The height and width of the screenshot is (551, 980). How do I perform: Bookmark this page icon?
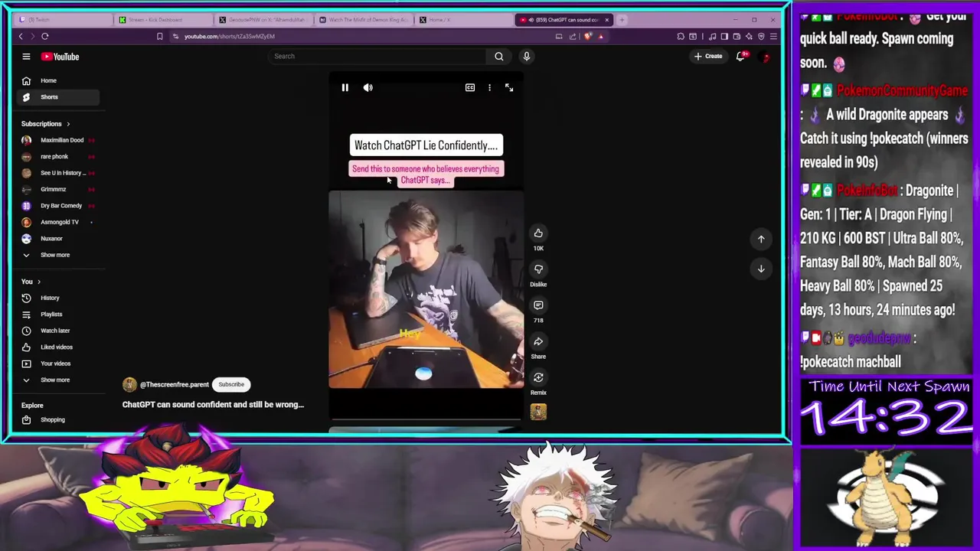[x=159, y=36]
